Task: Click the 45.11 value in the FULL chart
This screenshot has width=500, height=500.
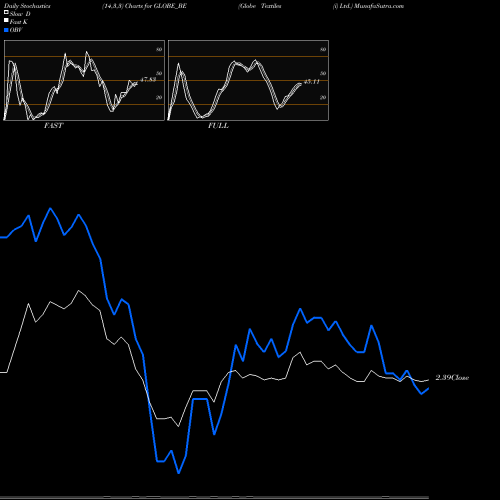Action: click(x=312, y=81)
